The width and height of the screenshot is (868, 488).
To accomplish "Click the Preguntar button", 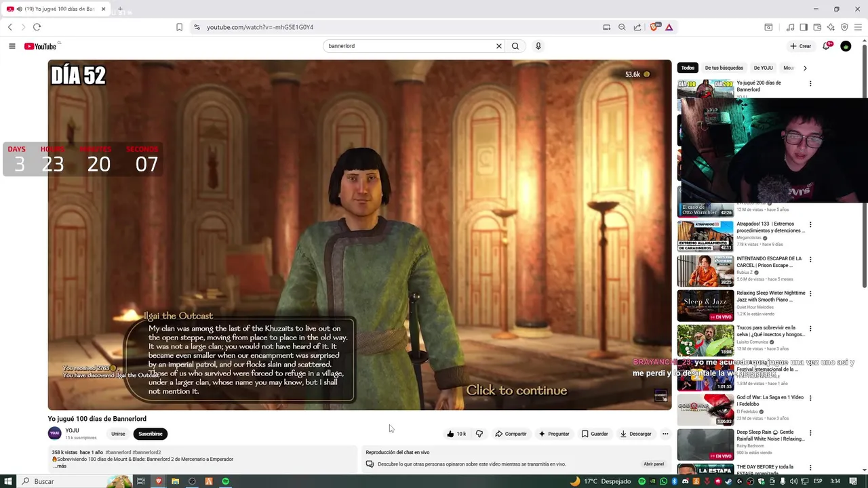I will click(x=554, y=434).
